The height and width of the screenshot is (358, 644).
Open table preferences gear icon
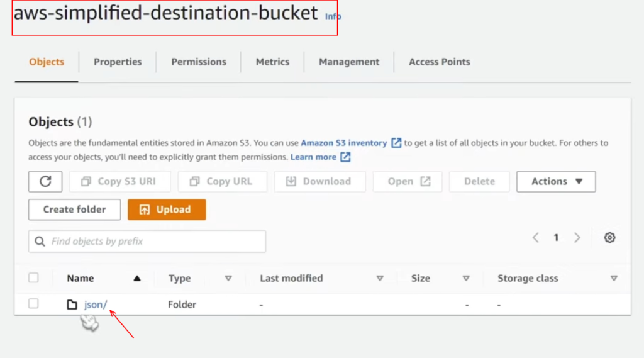(x=609, y=238)
